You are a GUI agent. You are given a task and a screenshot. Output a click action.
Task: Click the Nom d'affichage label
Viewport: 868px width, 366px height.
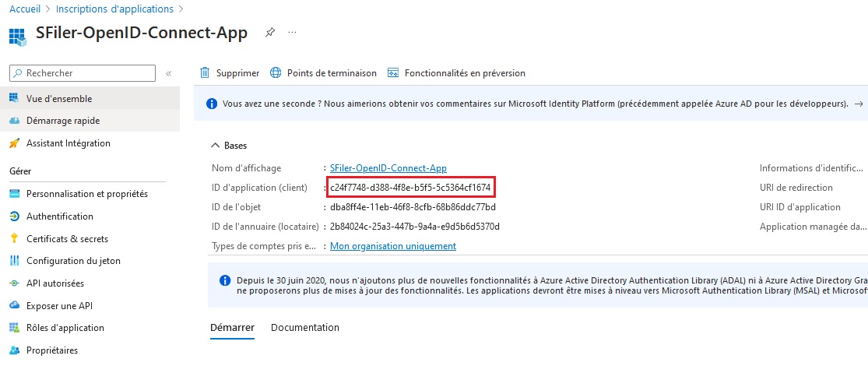point(246,167)
